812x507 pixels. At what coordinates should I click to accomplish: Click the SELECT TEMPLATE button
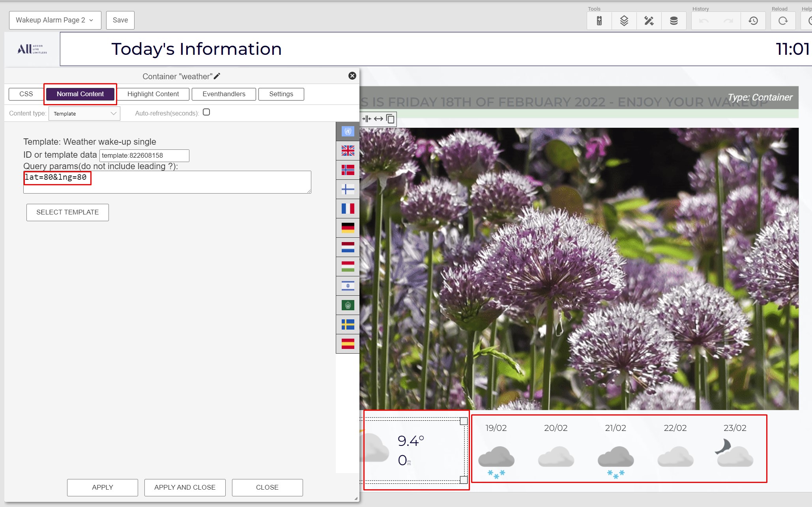point(68,212)
